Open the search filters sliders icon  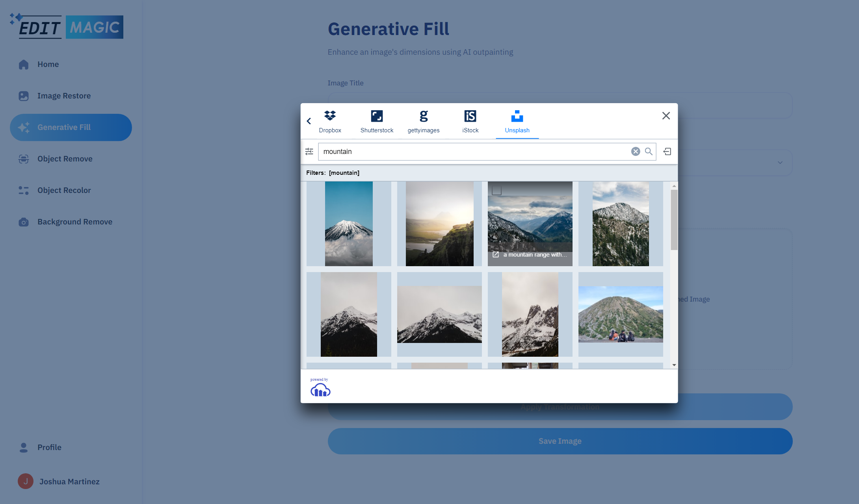pyautogui.click(x=309, y=152)
